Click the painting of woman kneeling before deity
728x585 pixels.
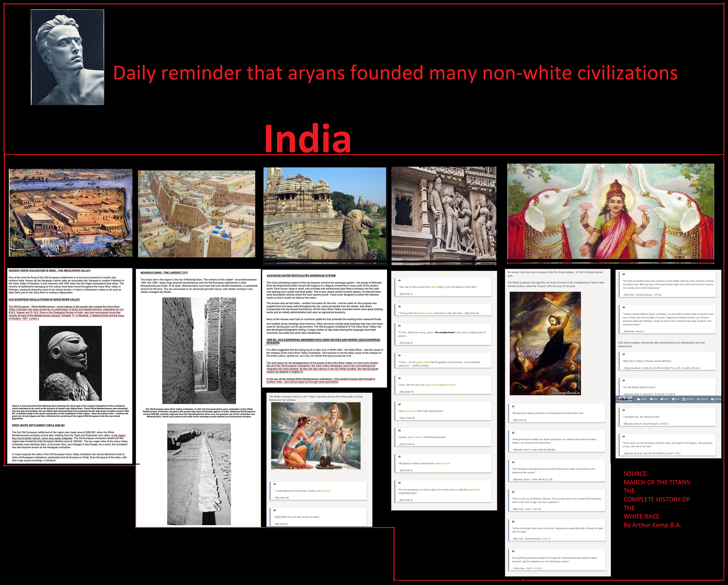click(x=316, y=436)
